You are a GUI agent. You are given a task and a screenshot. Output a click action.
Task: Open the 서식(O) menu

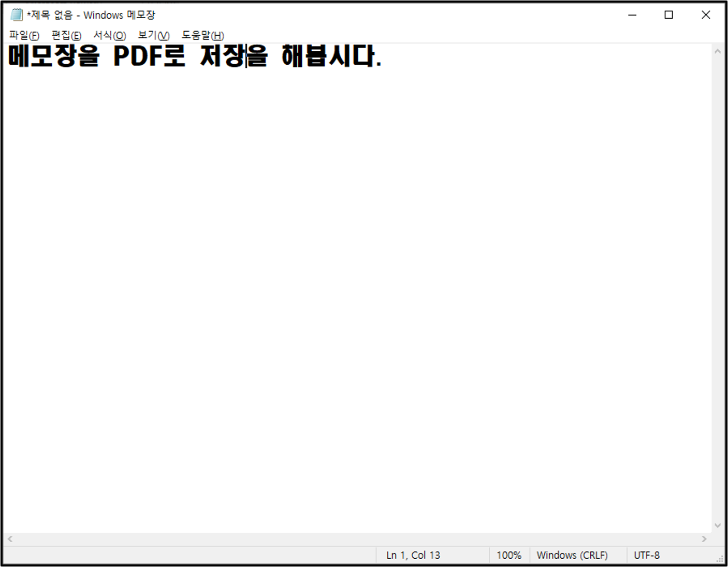(x=109, y=35)
